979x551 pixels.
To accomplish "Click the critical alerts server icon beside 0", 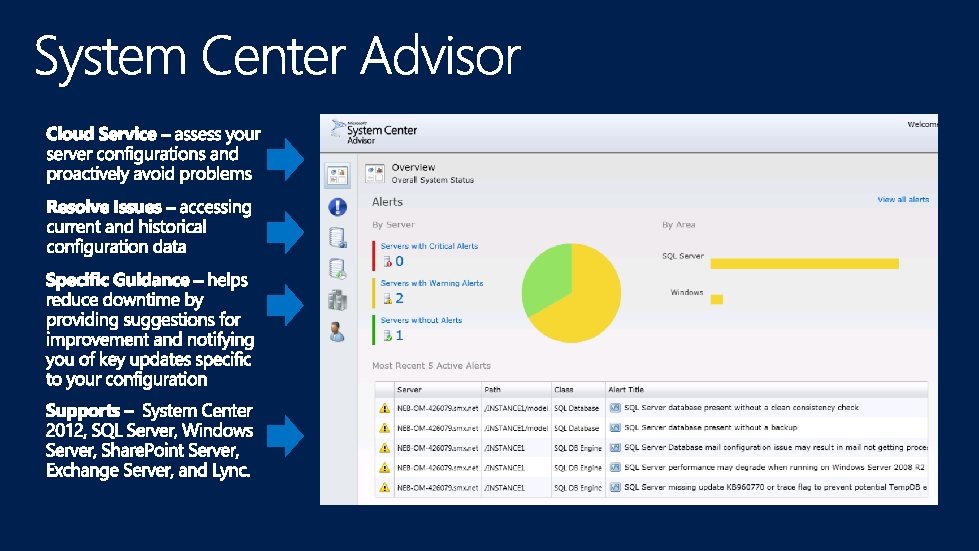I will pos(387,261).
